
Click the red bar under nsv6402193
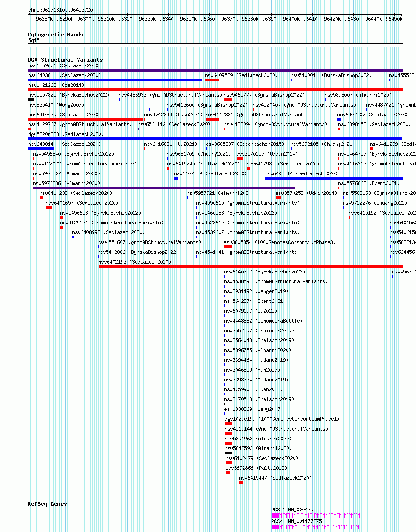point(251,266)
